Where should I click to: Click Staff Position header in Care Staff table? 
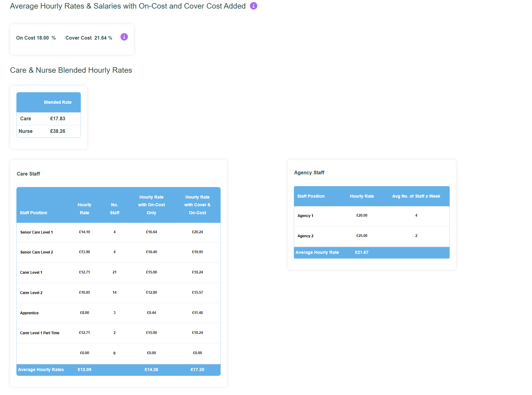33,213
